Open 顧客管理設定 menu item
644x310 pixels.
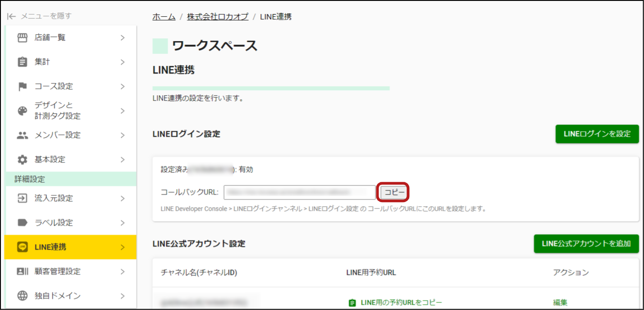[x=70, y=272]
